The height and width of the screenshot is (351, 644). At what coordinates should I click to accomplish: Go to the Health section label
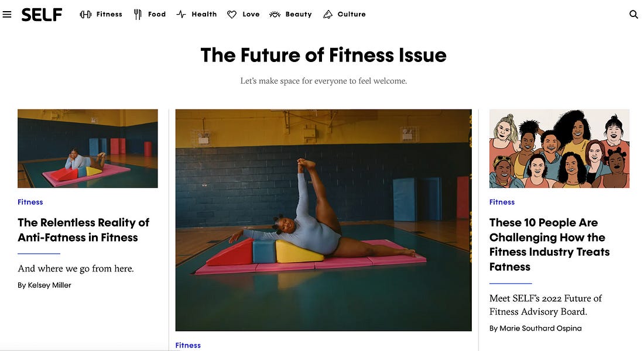click(x=204, y=15)
